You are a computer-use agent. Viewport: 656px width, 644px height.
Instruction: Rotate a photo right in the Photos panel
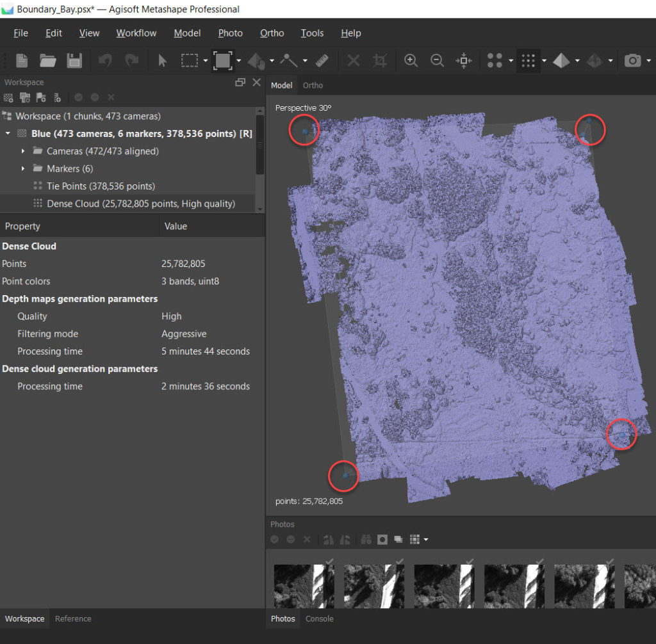pyautogui.click(x=343, y=539)
